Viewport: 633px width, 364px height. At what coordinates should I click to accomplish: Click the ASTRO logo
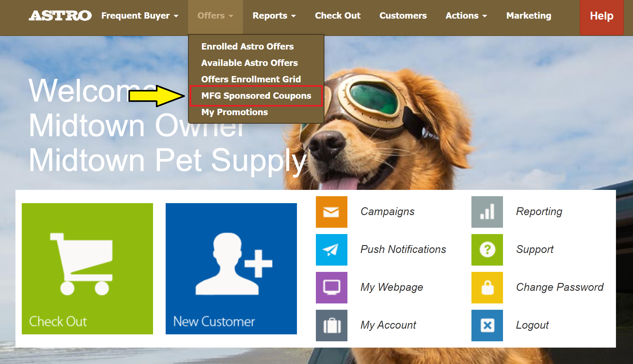click(60, 15)
